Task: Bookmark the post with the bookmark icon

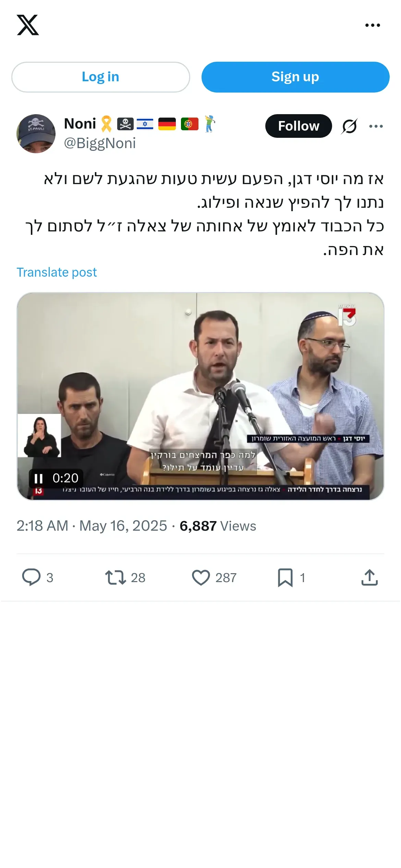Action: (285, 577)
